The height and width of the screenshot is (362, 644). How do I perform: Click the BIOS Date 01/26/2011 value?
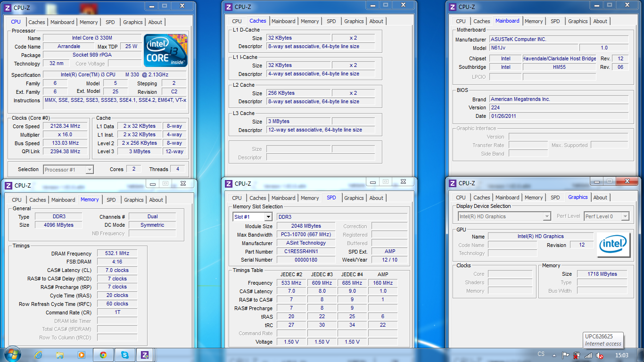[x=559, y=116]
